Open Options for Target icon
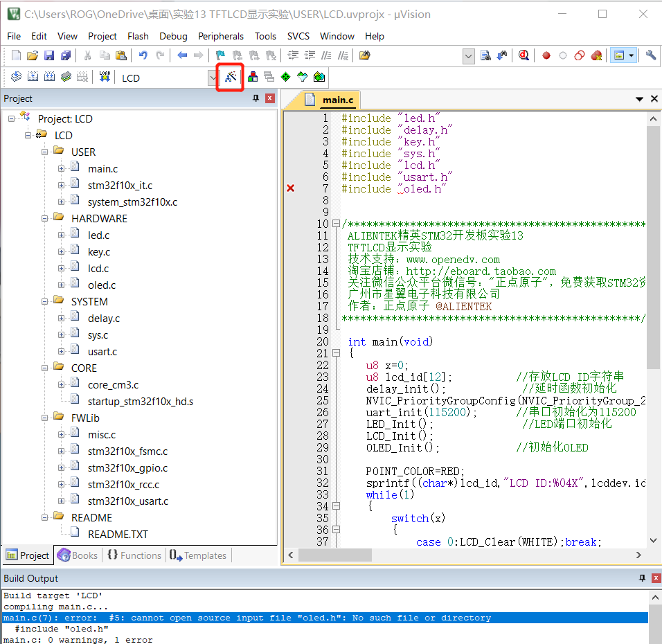 230,77
